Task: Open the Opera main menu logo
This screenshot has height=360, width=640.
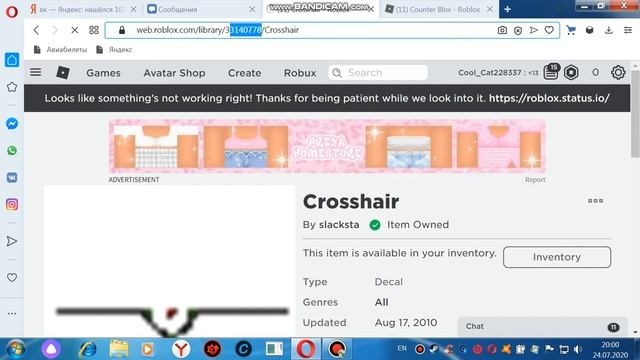Action: tap(11, 12)
